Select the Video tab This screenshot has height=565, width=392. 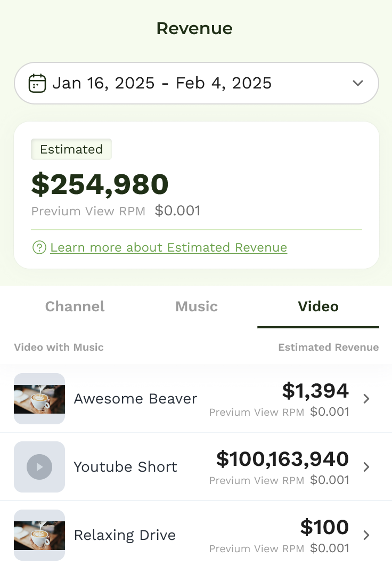click(318, 306)
